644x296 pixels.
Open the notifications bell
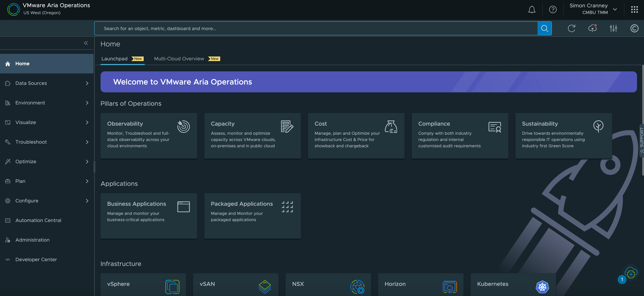tap(532, 9)
